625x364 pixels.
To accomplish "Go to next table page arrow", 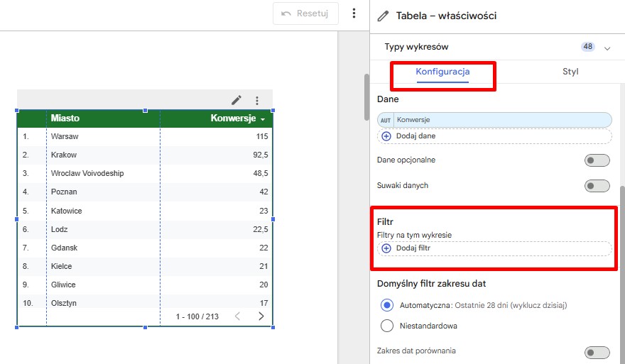I will [261, 316].
